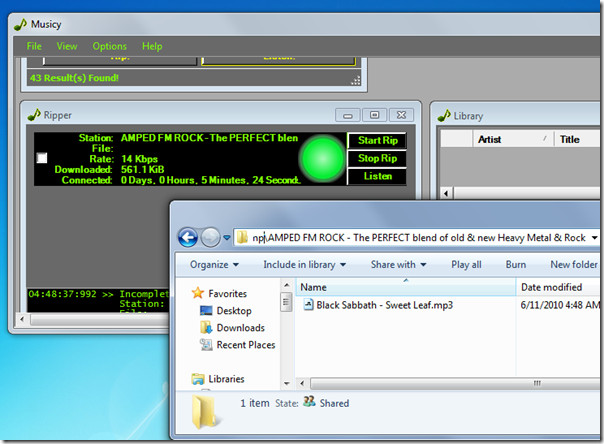Image resolution: width=604 pixels, height=444 pixels.
Task: Toggle the checkbox beside the Rate label
Action: point(42,158)
